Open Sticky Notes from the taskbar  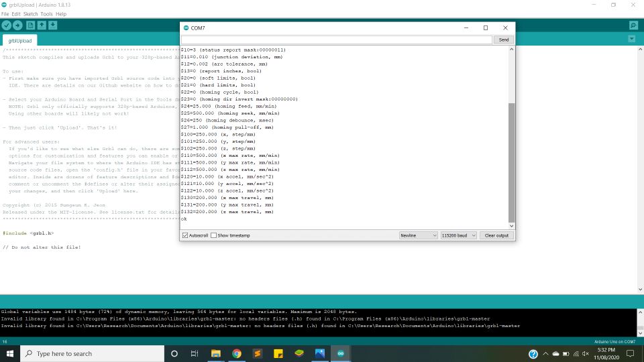coord(278,353)
